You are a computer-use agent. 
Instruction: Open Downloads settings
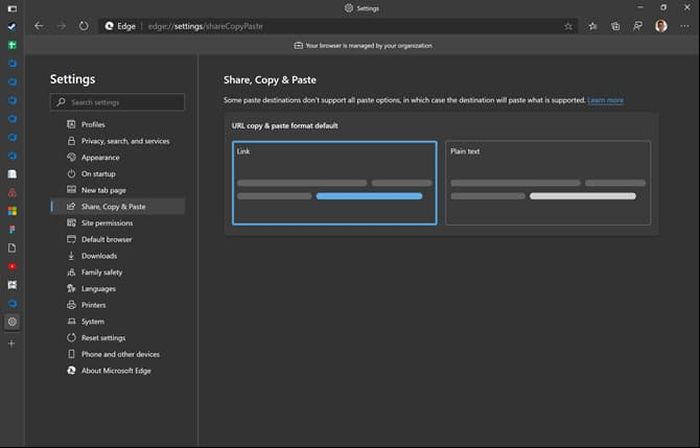point(99,256)
